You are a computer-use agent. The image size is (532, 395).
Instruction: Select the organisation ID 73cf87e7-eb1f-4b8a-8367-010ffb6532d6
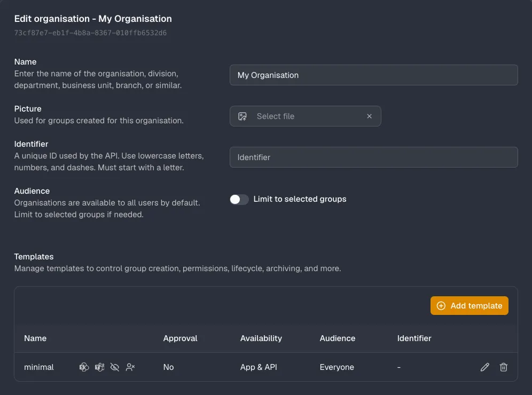click(x=90, y=33)
